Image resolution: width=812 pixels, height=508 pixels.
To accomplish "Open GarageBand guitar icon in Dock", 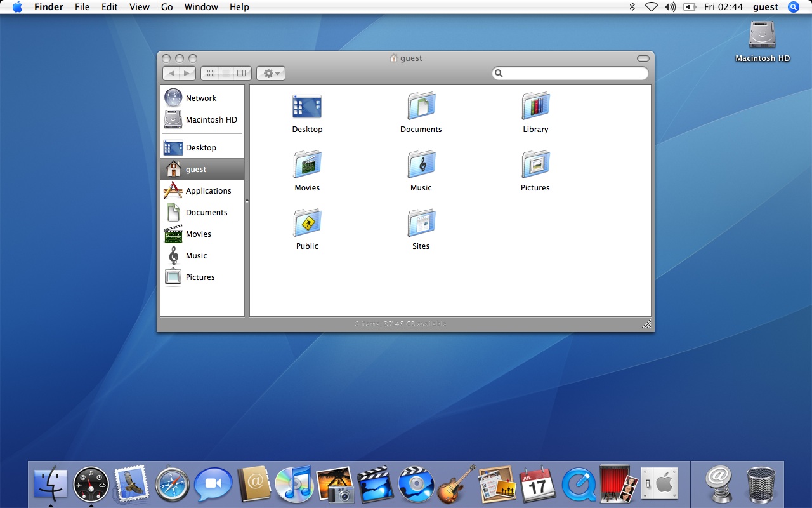I will pos(457,485).
